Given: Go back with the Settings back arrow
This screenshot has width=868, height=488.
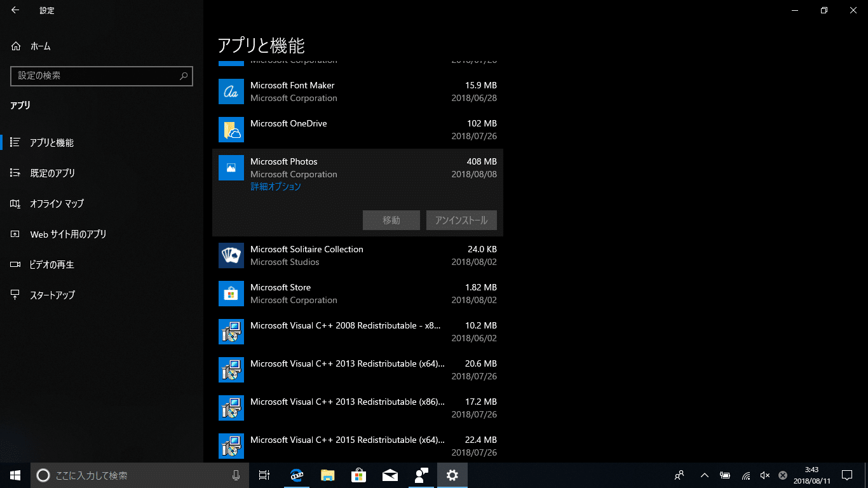Looking at the screenshot, I should tap(15, 10).
